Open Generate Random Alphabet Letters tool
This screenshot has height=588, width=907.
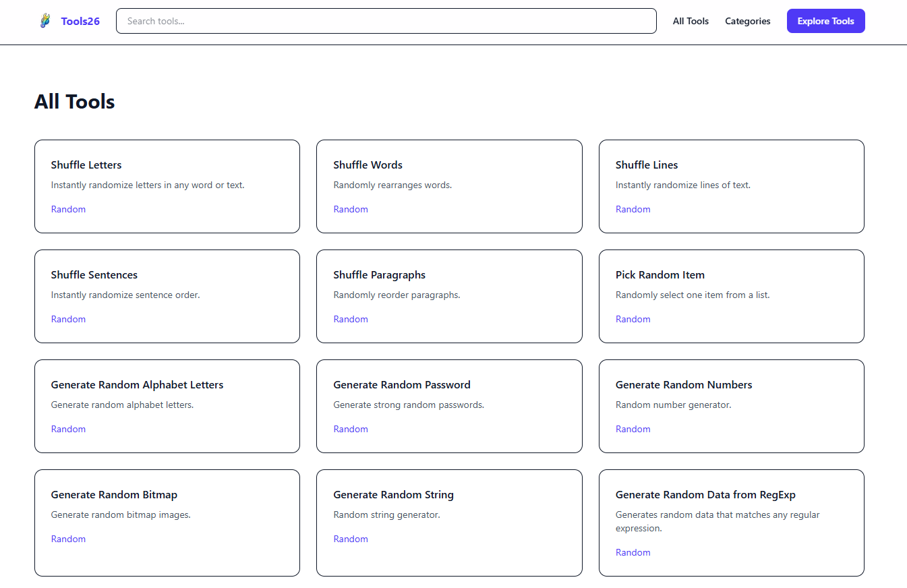click(x=137, y=385)
